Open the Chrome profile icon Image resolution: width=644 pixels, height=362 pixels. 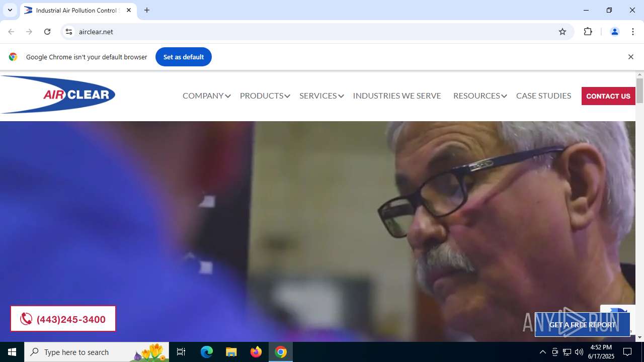tap(614, 32)
